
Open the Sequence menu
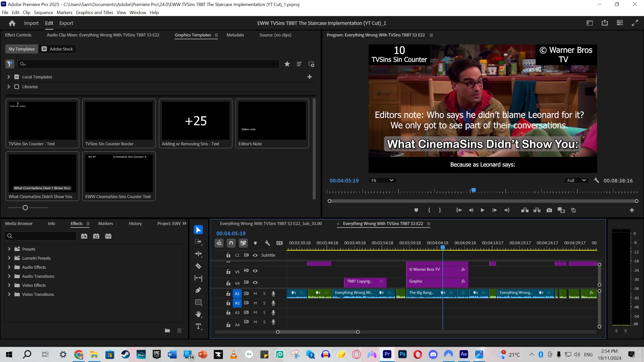click(x=43, y=13)
